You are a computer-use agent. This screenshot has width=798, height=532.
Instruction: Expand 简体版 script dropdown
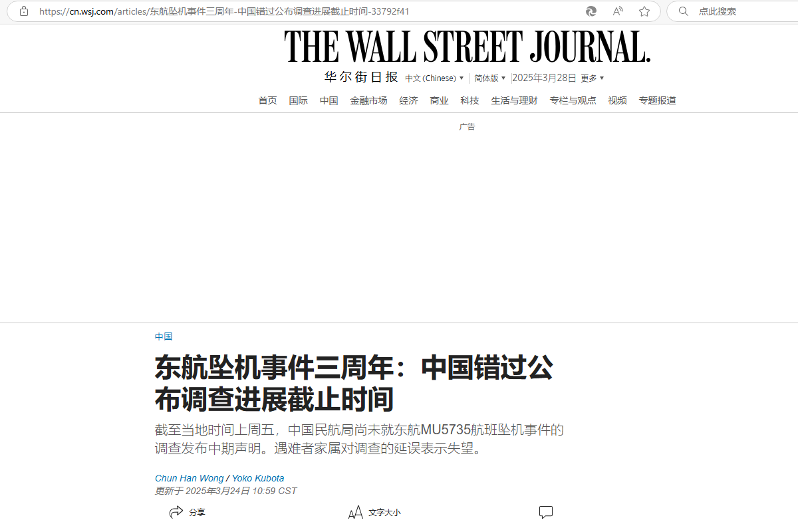pyautogui.click(x=490, y=78)
